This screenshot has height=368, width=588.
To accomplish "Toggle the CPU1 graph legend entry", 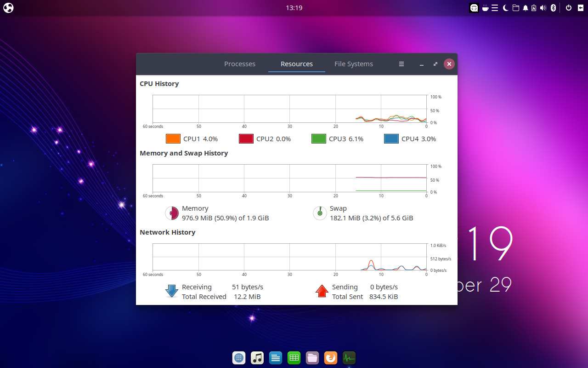I will point(173,138).
